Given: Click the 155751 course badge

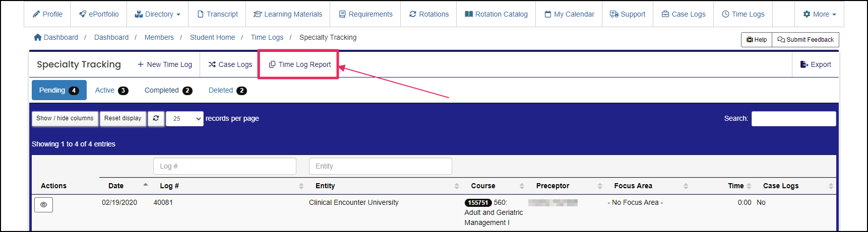Looking at the screenshot, I should click(478, 203).
